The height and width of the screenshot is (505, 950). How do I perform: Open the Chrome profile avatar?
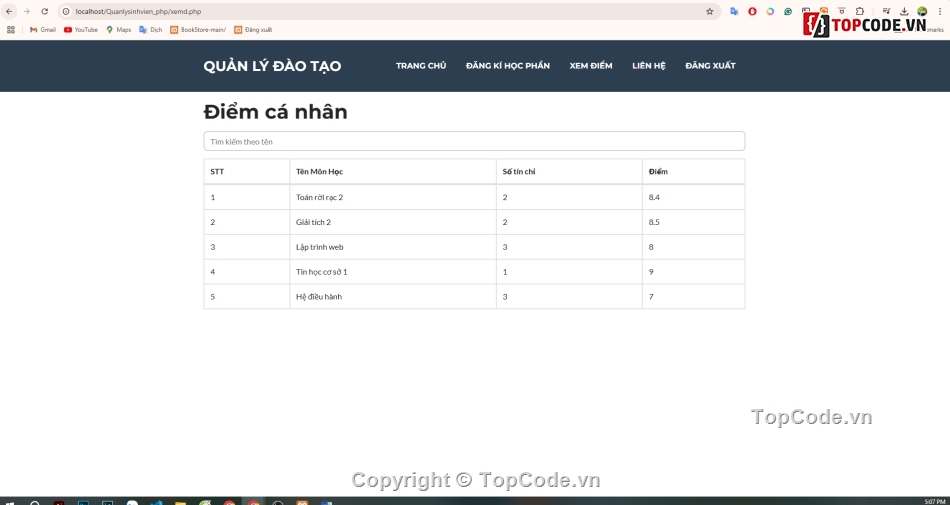pos(922,11)
